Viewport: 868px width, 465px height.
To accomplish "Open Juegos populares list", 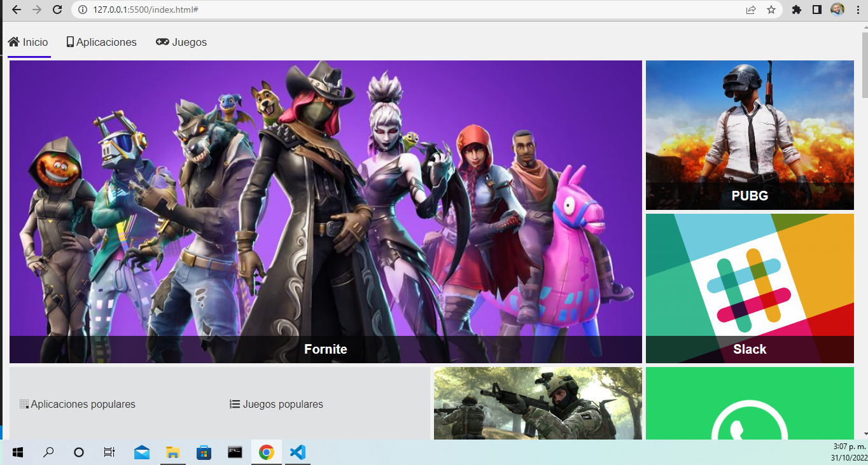I will pyautogui.click(x=277, y=404).
